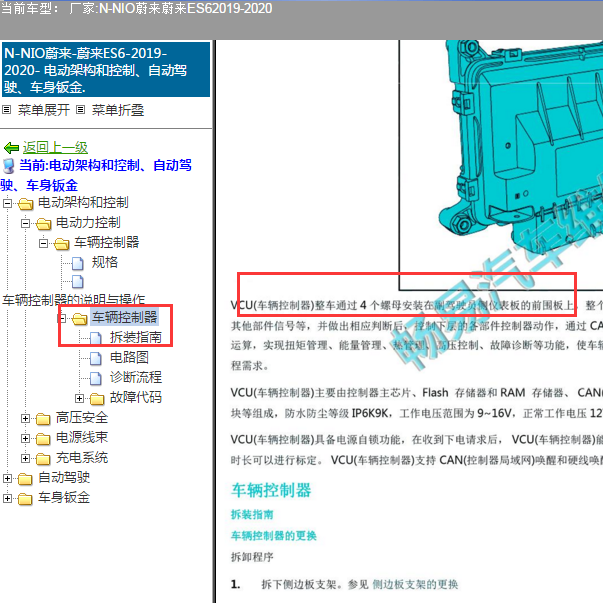Click the 返回上一级 link
The height and width of the screenshot is (603, 603).
(55, 147)
